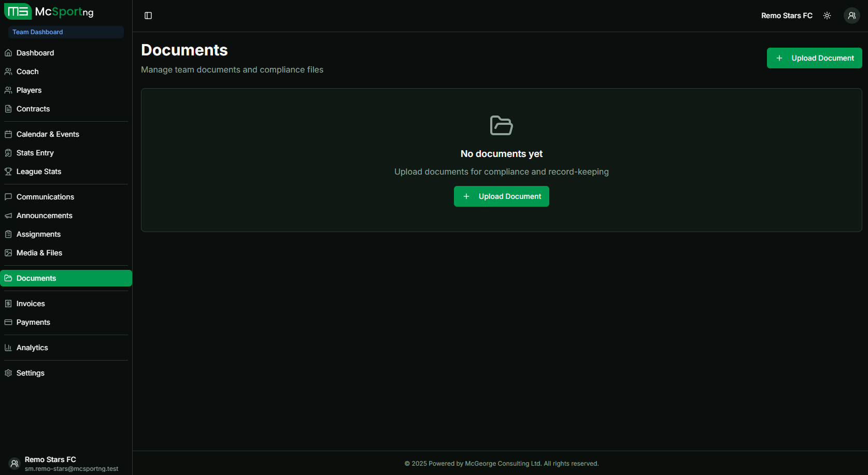Image resolution: width=868 pixels, height=475 pixels.
Task: Switch the light/dark theme toggle
Action: click(827, 16)
